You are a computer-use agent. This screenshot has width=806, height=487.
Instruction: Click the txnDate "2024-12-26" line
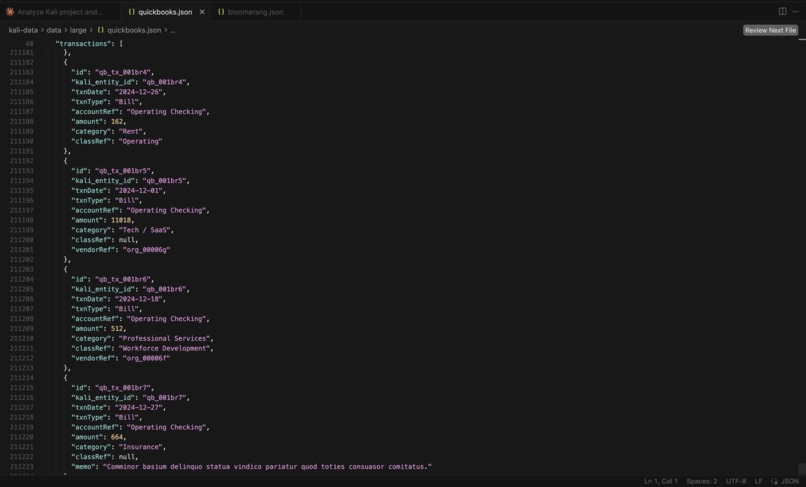pos(118,92)
